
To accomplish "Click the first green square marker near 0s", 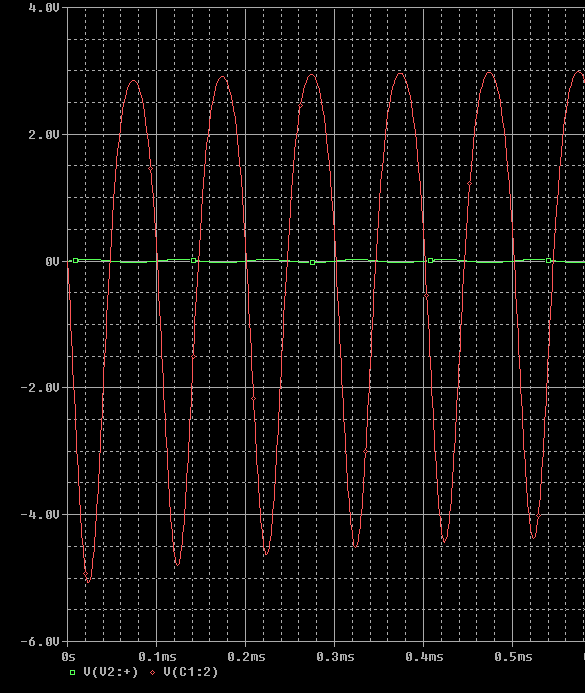I will click(x=76, y=261).
